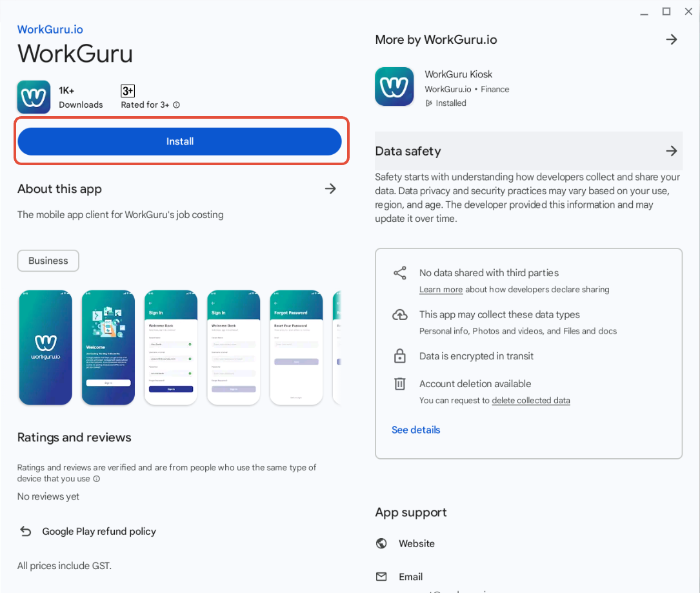Screen dimensions: 700x593
Task: Open the Email support entry
Action: click(410, 576)
